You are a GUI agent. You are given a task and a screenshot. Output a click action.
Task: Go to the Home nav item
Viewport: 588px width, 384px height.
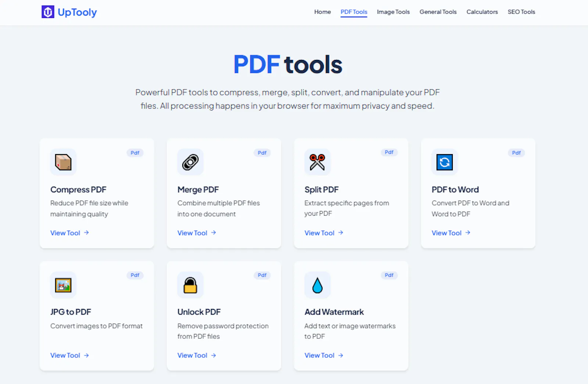click(322, 12)
